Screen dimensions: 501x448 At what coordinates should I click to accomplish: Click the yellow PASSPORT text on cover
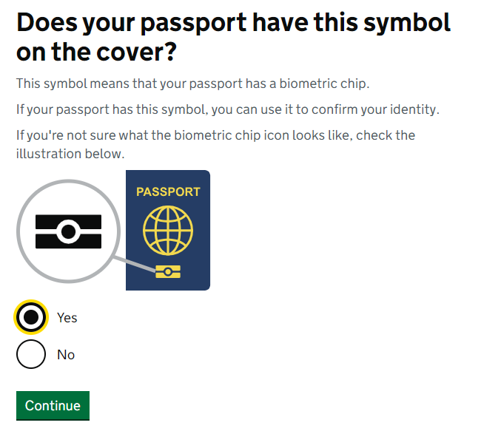(168, 191)
